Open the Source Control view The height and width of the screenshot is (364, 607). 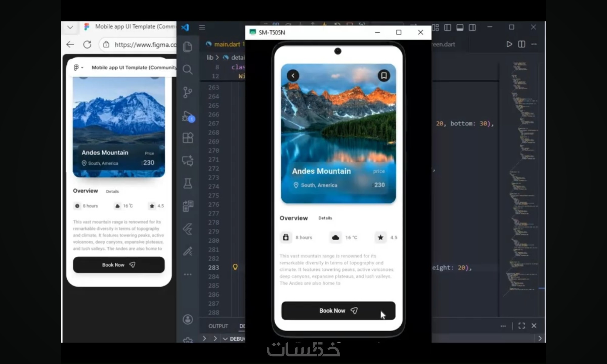[x=188, y=92]
